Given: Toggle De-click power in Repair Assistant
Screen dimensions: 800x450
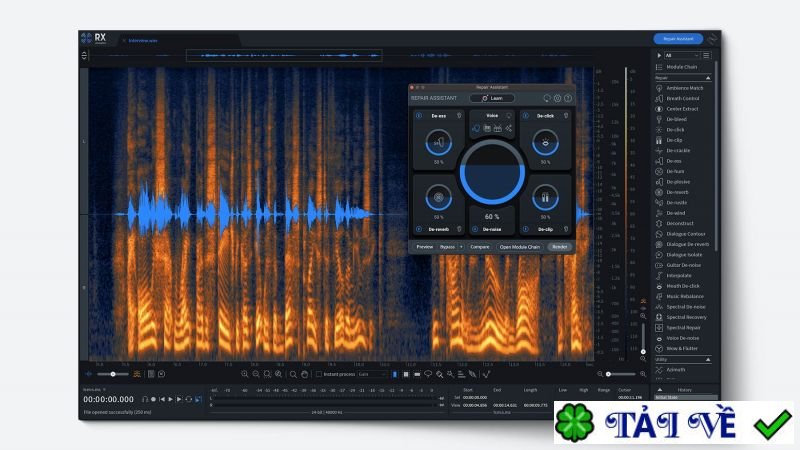Looking at the screenshot, I should coord(526,116).
